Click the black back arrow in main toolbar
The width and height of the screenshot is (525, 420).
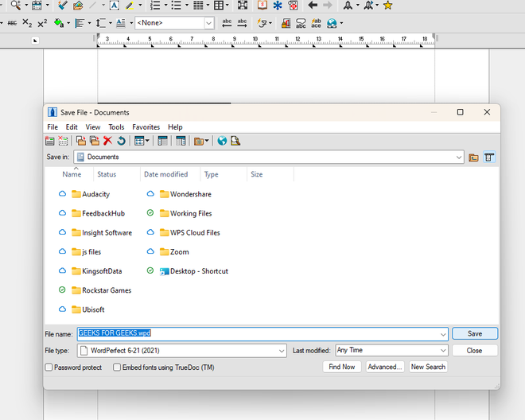tap(313, 5)
